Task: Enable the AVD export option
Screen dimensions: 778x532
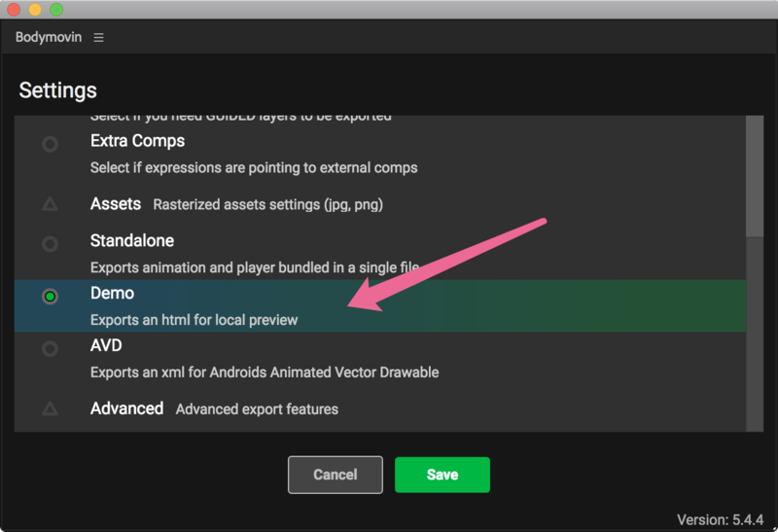Action: tap(50, 349)
